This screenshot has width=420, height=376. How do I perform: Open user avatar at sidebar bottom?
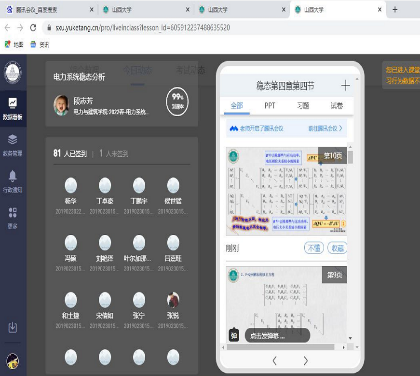(13, 361)
